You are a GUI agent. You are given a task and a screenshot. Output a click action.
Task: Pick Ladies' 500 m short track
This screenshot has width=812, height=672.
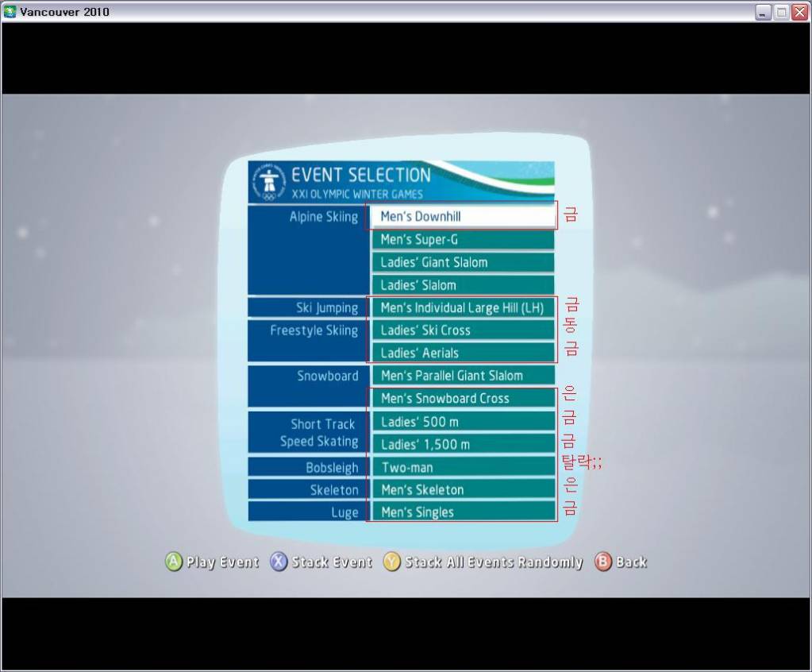(x=463, y=422)
